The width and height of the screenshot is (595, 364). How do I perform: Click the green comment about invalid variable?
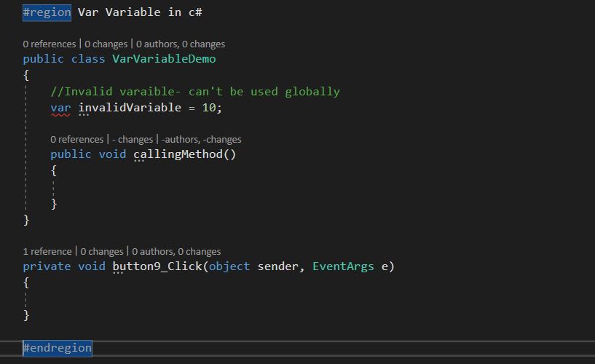pos(195,92)
